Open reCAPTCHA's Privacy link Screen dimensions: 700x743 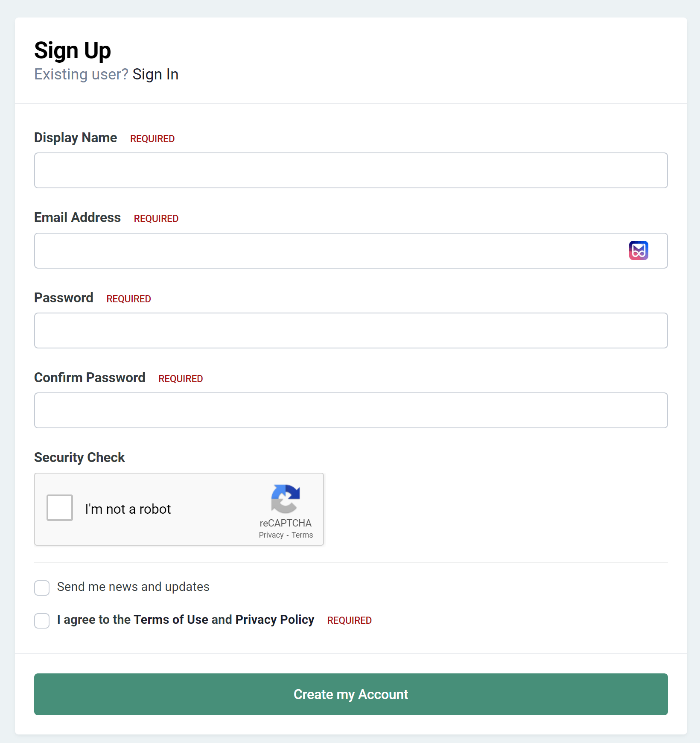point(271,535)
